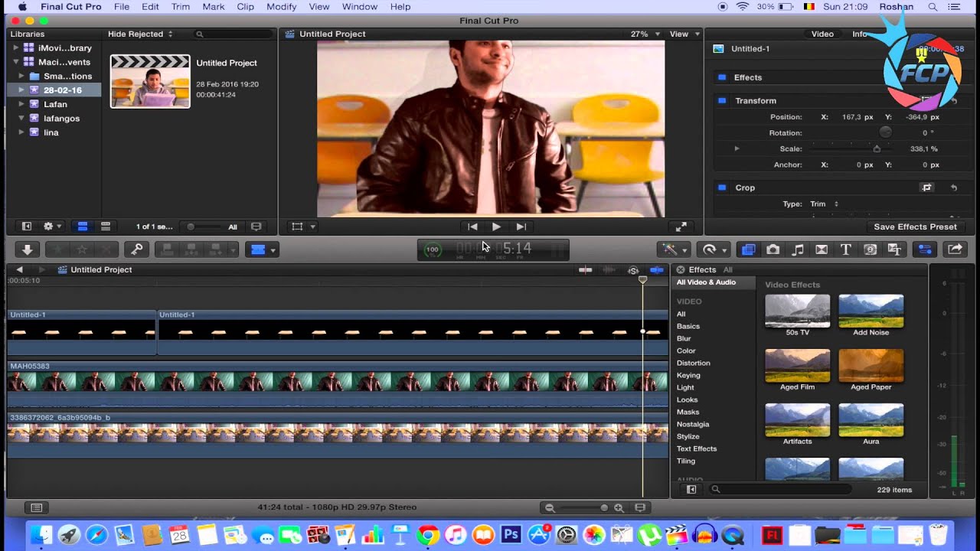980x551 pixels.
Task: Open the Crop Type Trim dropdown
Action: [824, 204]
